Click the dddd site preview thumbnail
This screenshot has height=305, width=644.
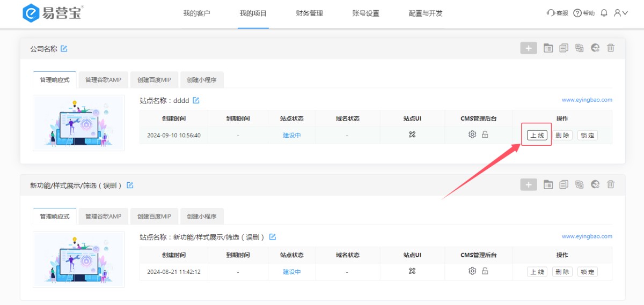[78, 123]
